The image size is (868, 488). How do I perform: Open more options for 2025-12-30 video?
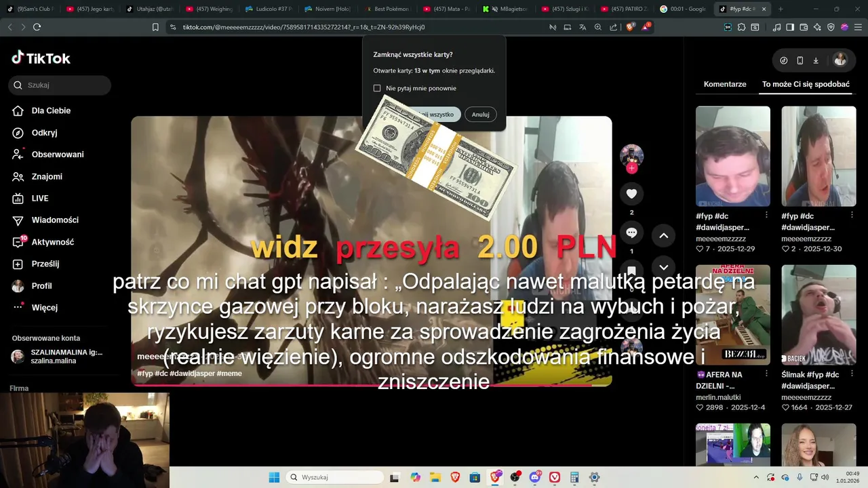point(852,215)
